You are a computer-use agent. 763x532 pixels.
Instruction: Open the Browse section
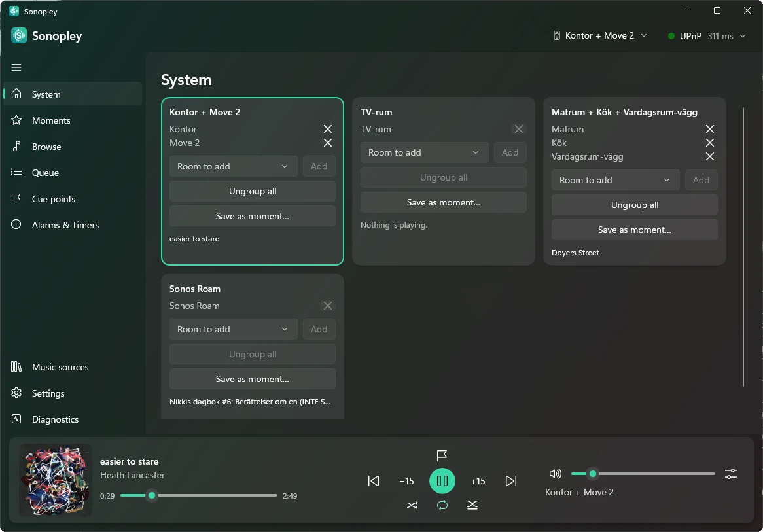(x=73, y=147)
